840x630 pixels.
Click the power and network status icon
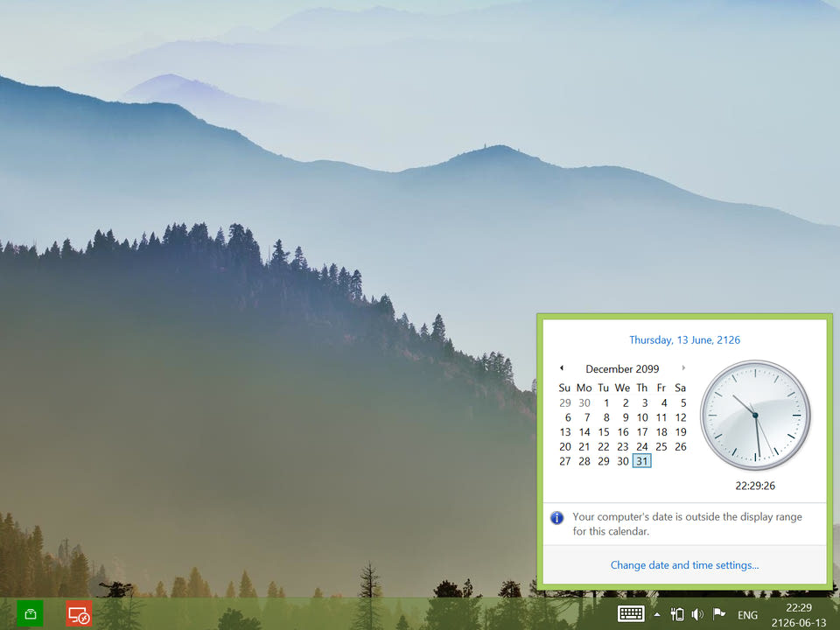pyautogui.click(x=677, y=613)
